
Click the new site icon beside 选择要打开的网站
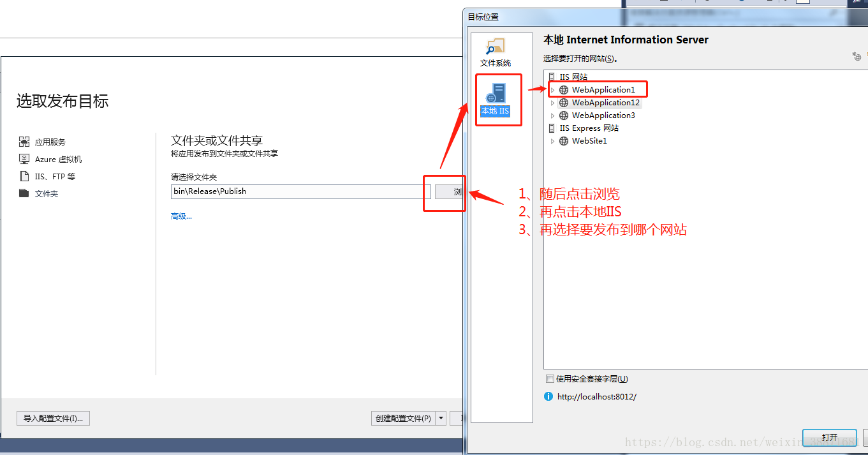[857, 57]
